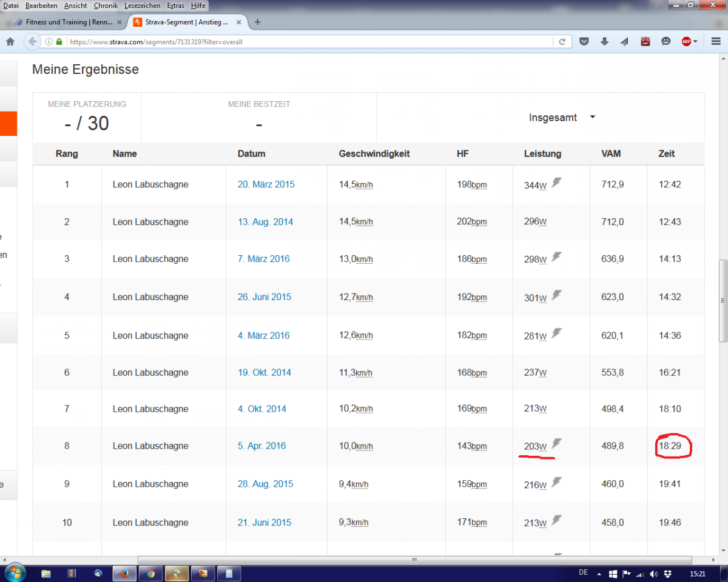
Task: Show hidden system tray icons
Action: point(599,573)
